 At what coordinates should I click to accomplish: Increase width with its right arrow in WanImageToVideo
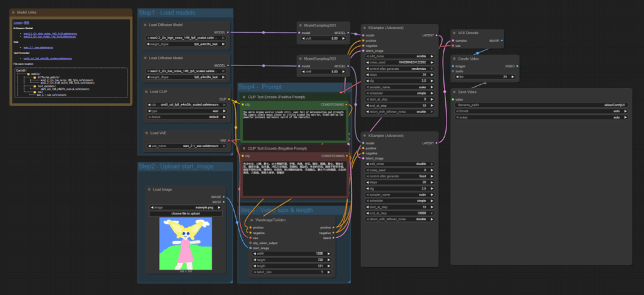click(x=328, y=254)
